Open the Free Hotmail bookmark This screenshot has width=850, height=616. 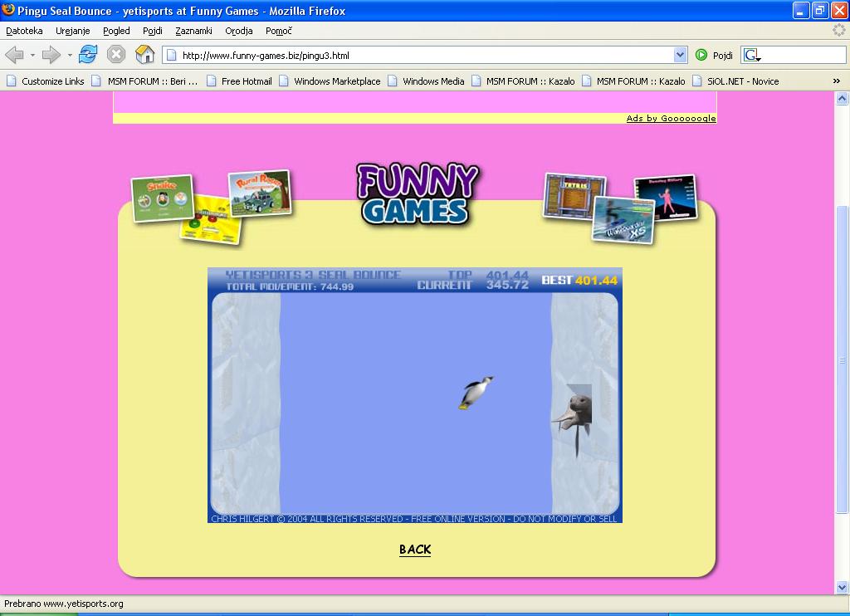point(239,81)
